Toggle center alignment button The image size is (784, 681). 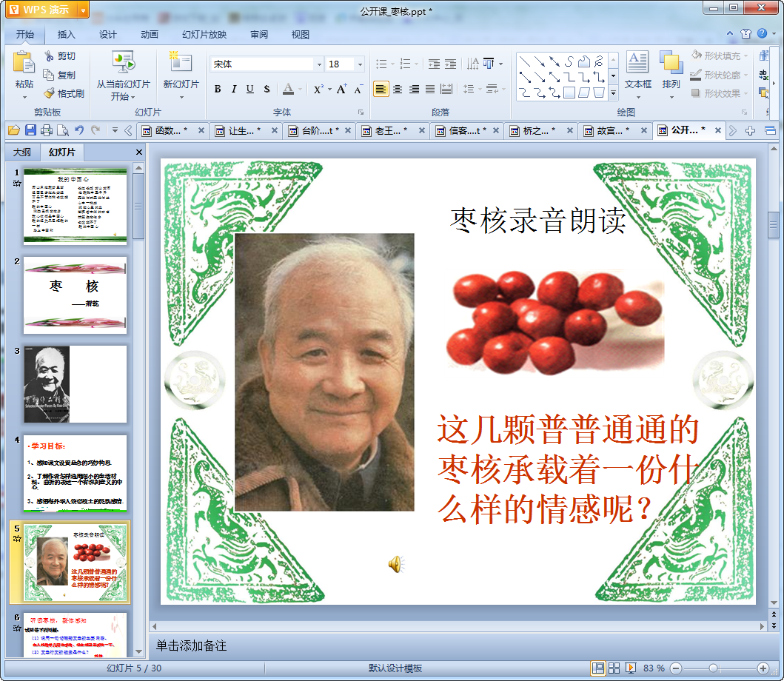click(x=398, y=89)
